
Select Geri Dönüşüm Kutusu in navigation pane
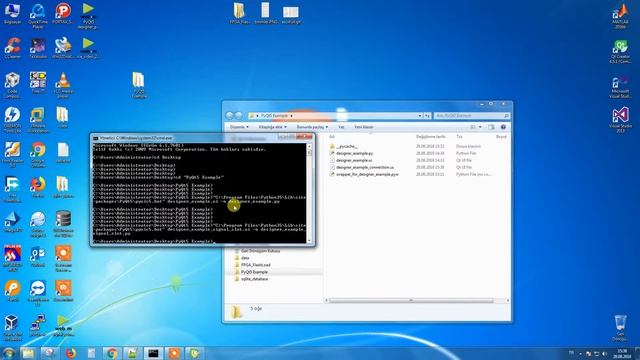[260, 251]
